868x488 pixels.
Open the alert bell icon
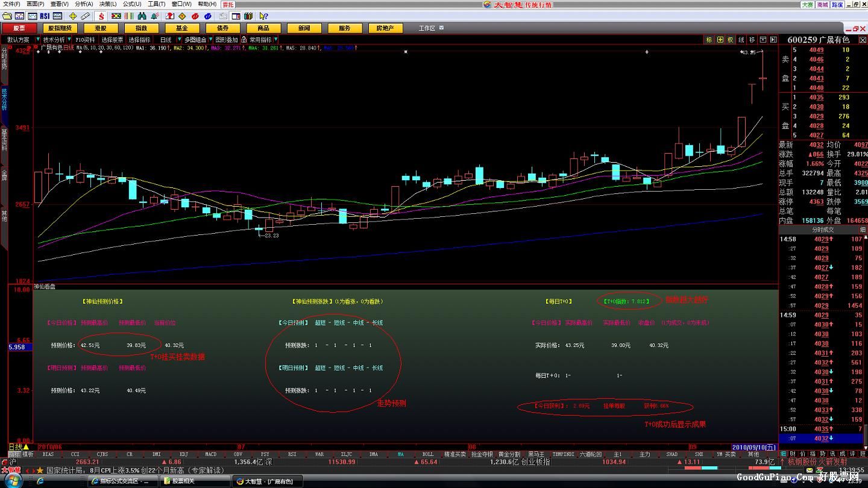pyautogui.click(x=155, y=16)
